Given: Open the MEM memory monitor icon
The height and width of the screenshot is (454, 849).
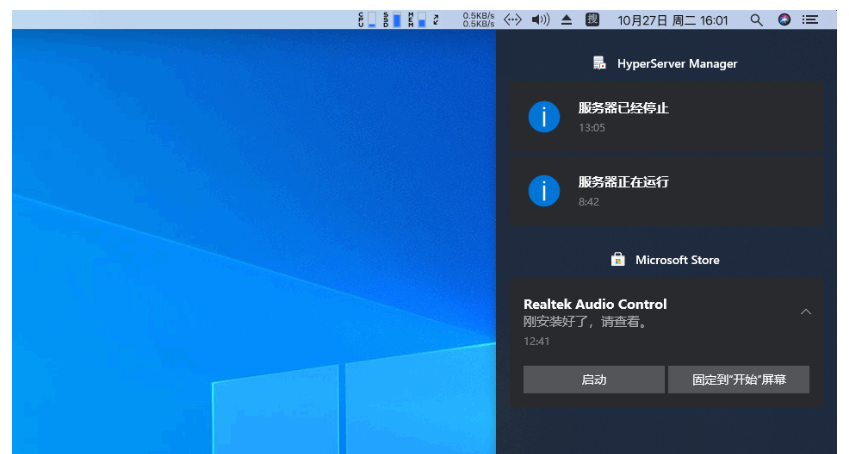Looking at the screenshot, I should [x=417, y=20].
